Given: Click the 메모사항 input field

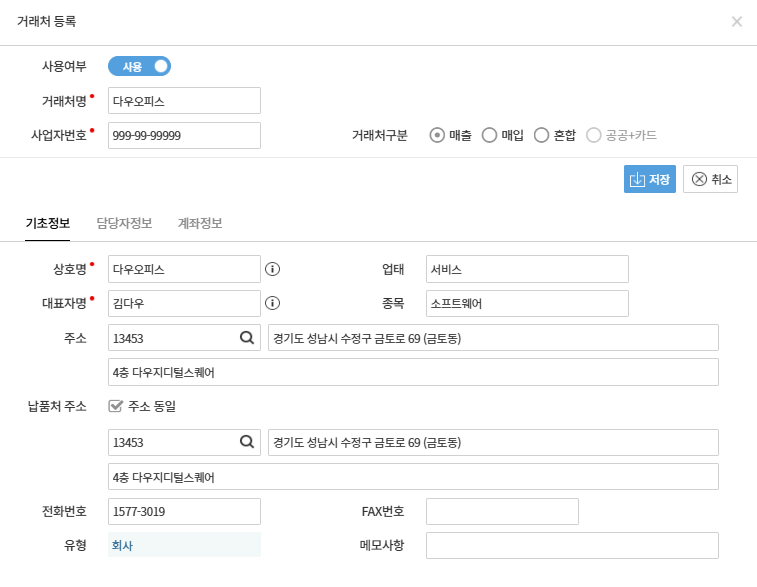Looking at the screenshot, I should tap(572, 545).
